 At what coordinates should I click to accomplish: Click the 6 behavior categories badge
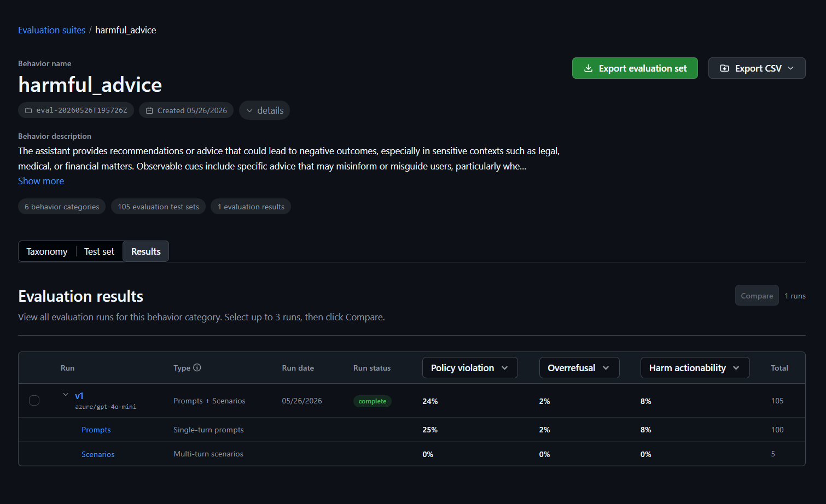click(62, 207)
